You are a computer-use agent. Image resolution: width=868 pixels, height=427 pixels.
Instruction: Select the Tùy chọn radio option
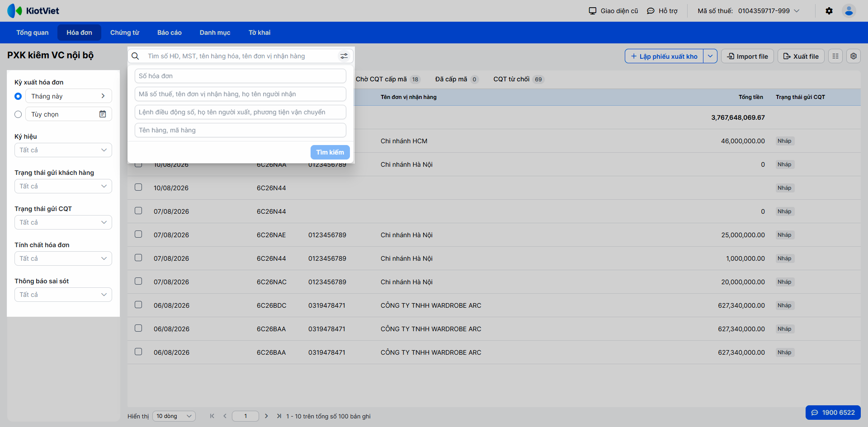click(x=18, y=114)
